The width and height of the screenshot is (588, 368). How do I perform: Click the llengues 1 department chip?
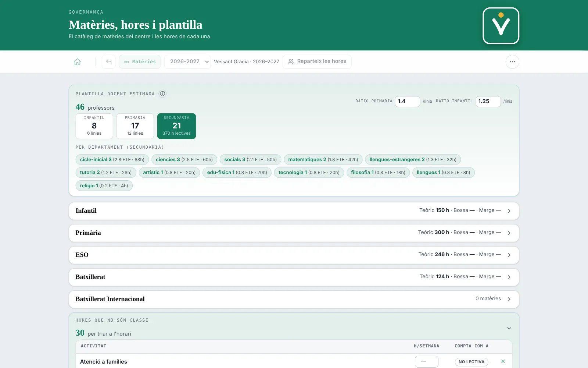click(x=444, y=172)
